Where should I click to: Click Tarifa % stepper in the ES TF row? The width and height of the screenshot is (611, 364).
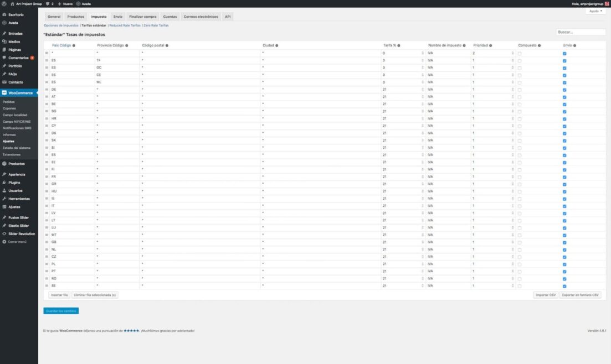coord(423,60)
